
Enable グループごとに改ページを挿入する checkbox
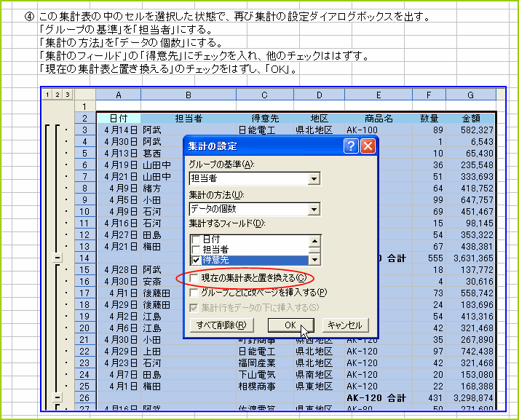pos(194,293)
